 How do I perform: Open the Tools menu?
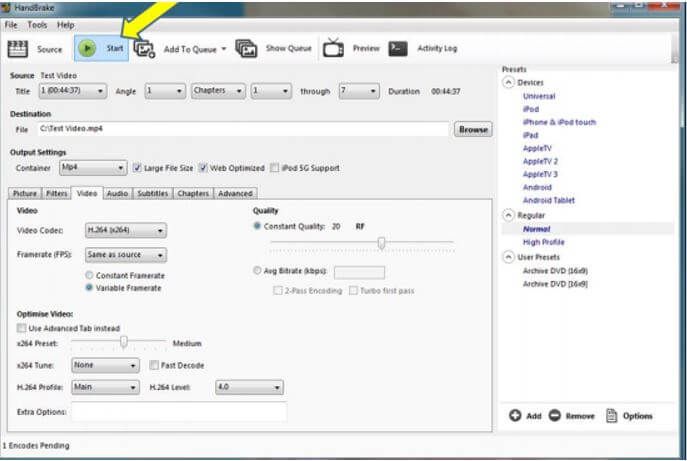(37, 25)
